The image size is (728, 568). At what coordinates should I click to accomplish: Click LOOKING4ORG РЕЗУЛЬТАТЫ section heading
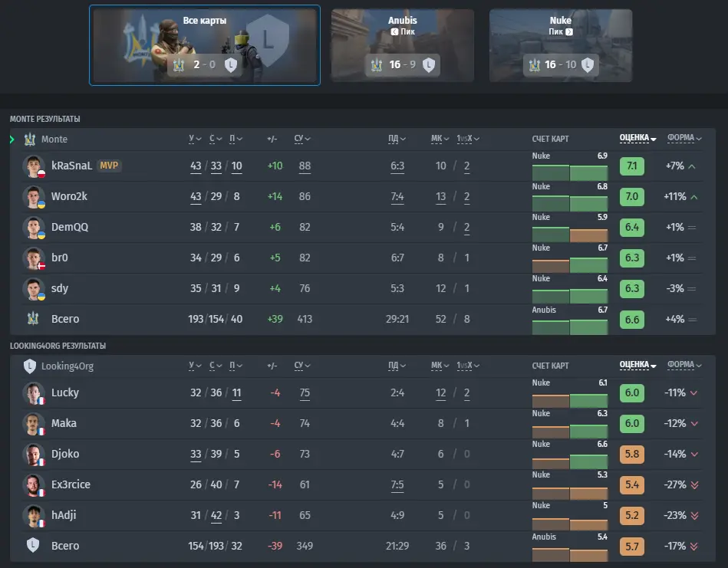[58, 346]
